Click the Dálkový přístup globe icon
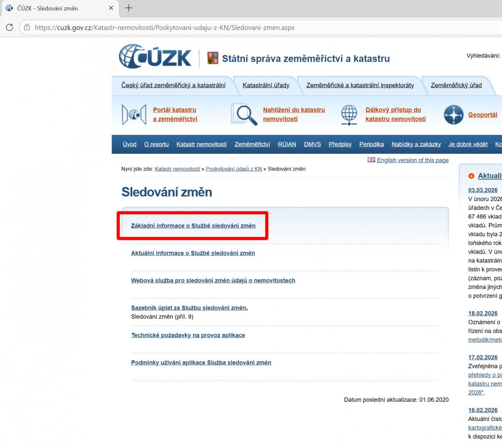Viewport: 502px width, 448px height. 349,114
